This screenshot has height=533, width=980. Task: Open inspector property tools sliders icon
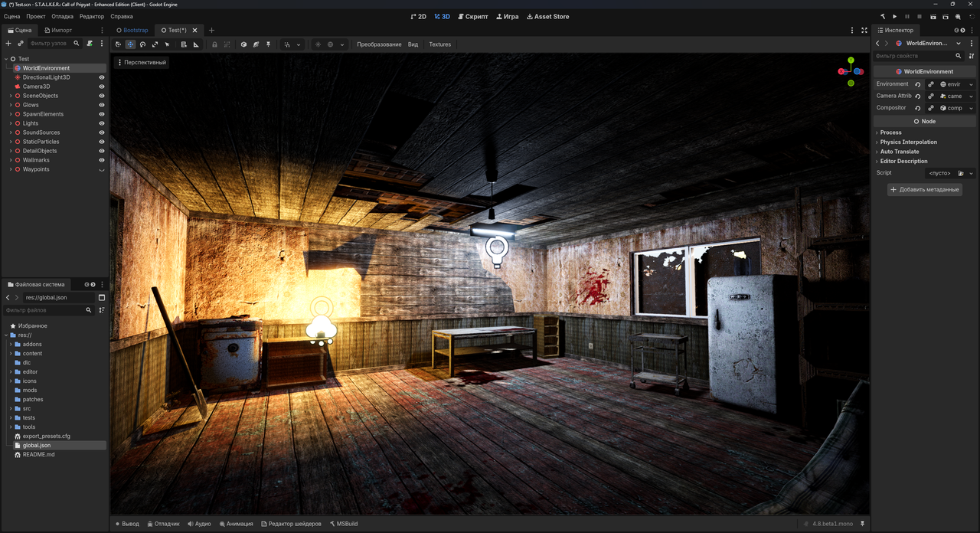pyautogui.click(x=972, y=56)
